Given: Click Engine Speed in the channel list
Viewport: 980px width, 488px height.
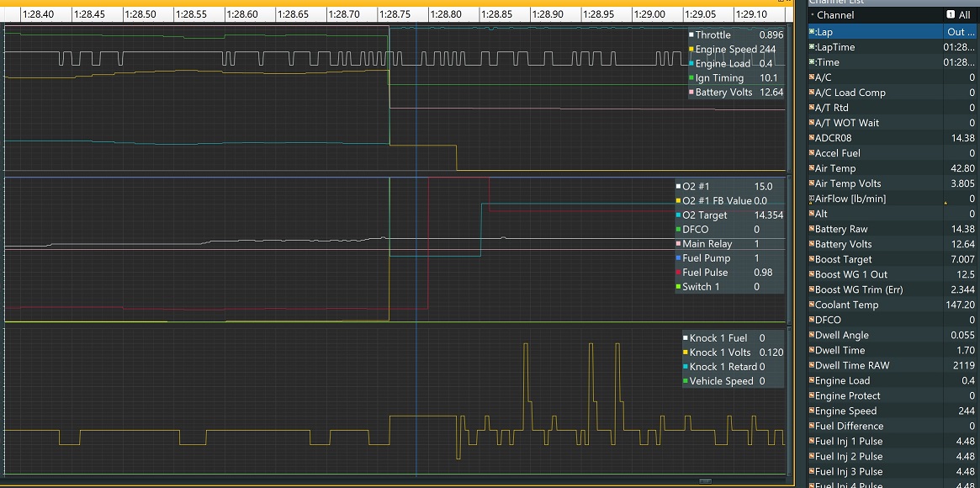Looking at the screenshot, I should [893, 411].
